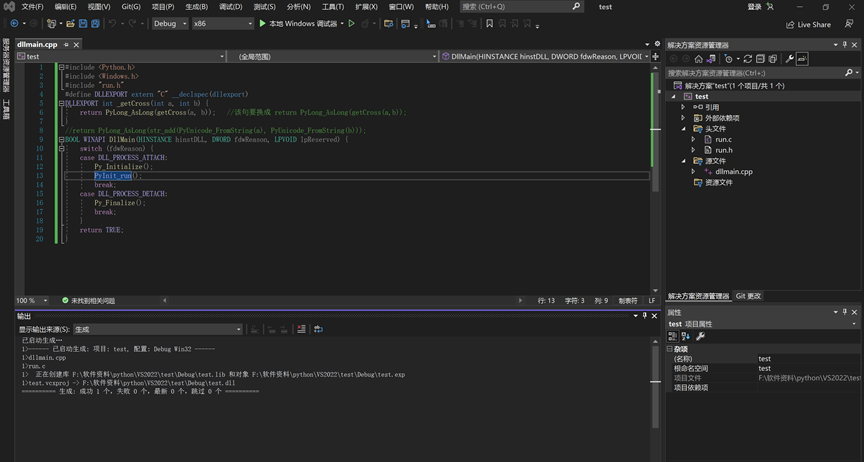Open the Git(G) menu
The width and height of the screenshot is (864, 462).
coord(131,7)
